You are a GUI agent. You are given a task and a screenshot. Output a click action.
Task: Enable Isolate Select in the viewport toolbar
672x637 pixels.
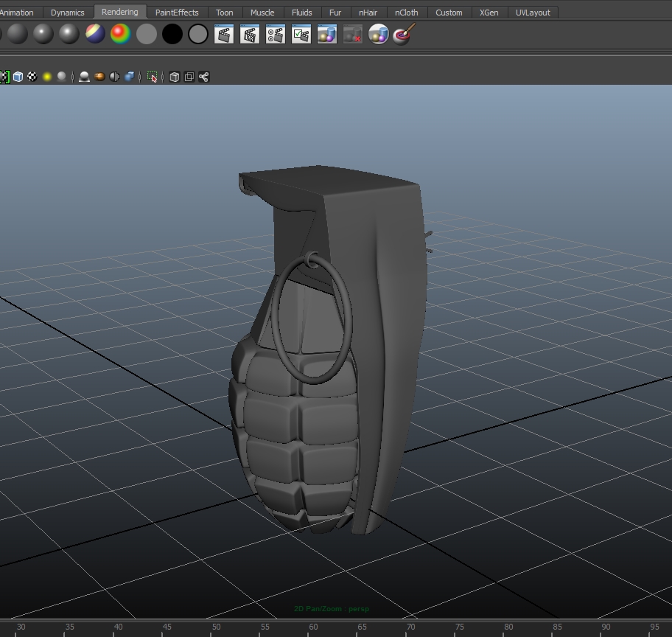coord(153,77)
